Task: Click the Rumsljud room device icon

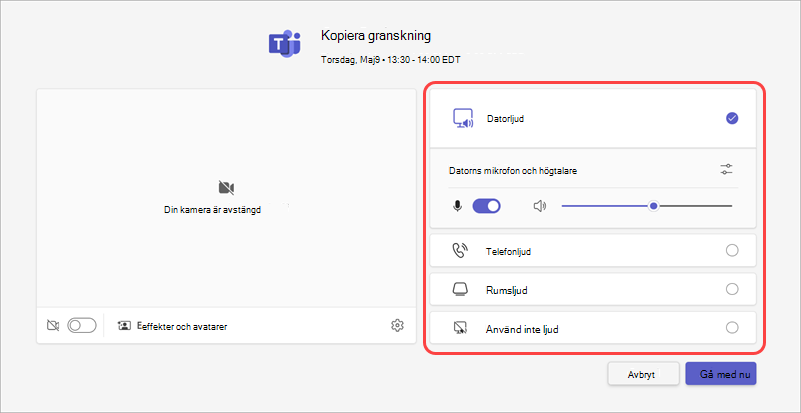Action: click(460, 289)
